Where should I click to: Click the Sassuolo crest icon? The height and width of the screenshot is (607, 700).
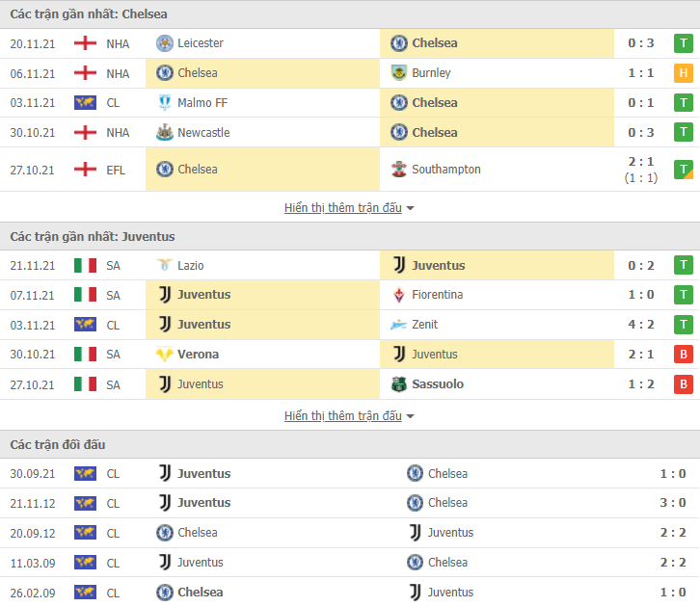(x=398, y=384)
